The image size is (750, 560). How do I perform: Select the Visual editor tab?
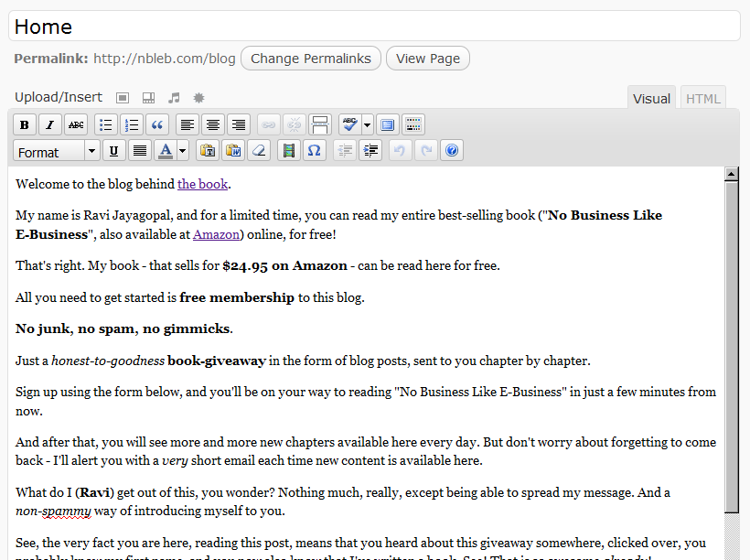click(x=651, y=99)
